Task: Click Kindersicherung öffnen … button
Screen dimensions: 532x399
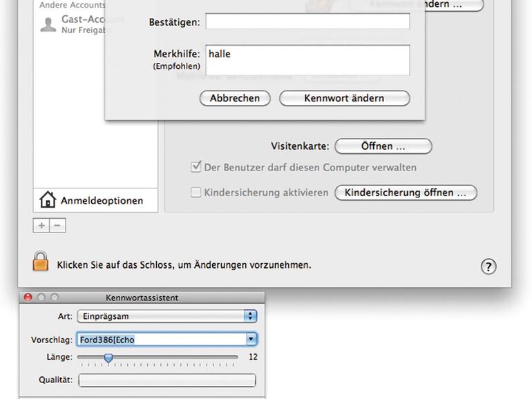Action: [406, 193]
